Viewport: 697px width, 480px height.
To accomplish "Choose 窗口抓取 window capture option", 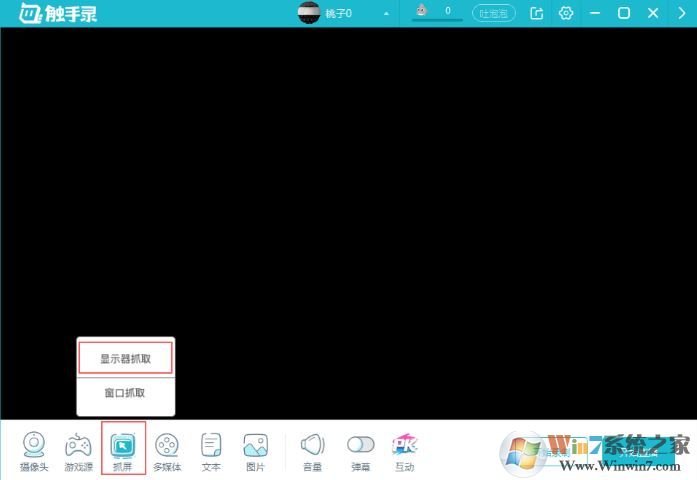I will point(125,393).
